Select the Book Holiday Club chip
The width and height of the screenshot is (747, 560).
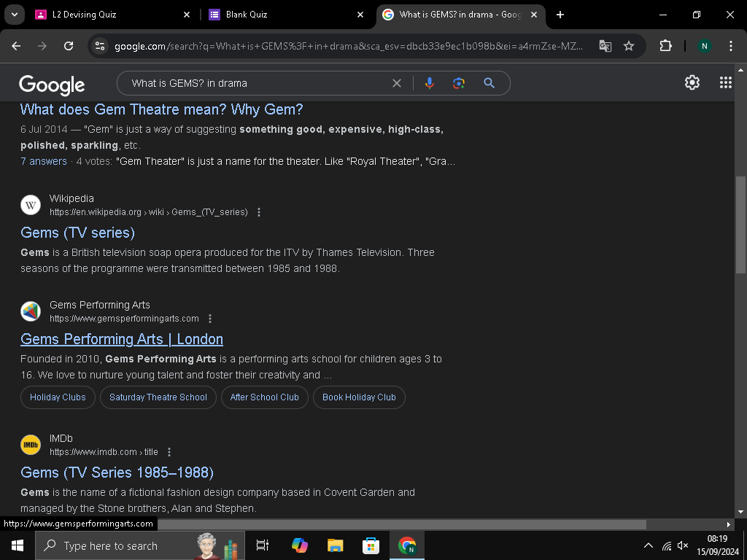pos(359,397)
